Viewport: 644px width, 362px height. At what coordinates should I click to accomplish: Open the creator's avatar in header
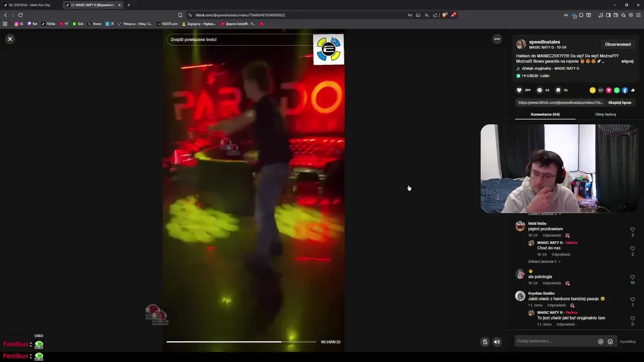point(521,44)
